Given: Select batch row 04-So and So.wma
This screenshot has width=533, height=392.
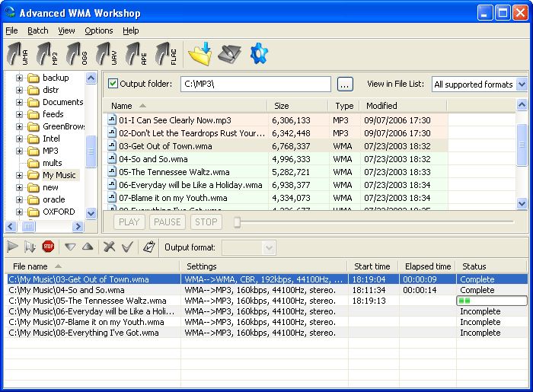Looking at the screenshot, I should pyautogui.click(x=266, y=290).
